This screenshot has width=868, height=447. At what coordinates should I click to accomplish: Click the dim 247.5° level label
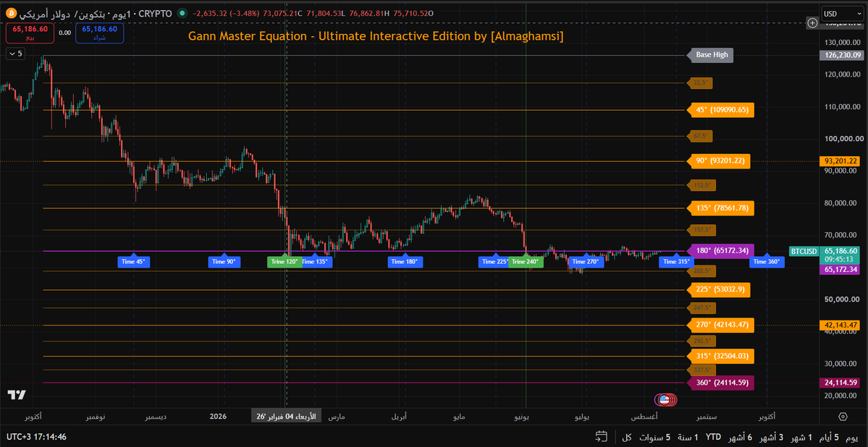[x=702, y=307]
